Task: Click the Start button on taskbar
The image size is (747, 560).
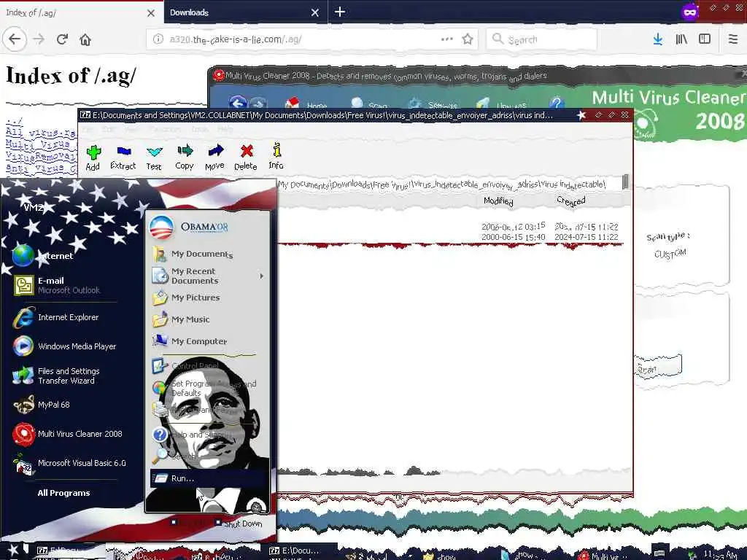Action: (x=12, y=551)
